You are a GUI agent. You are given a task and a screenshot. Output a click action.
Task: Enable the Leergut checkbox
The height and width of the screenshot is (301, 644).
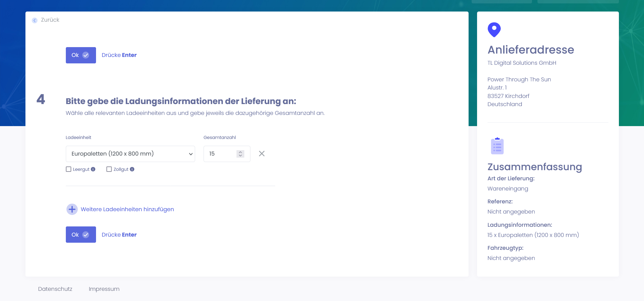[x=69, y=169]
